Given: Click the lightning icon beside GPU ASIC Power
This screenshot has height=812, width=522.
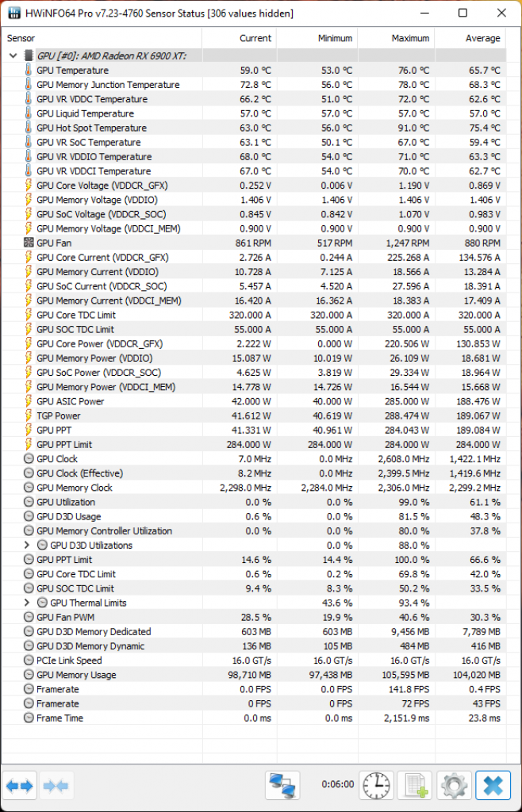Looking at the screenshot, I should coord(29,401).
